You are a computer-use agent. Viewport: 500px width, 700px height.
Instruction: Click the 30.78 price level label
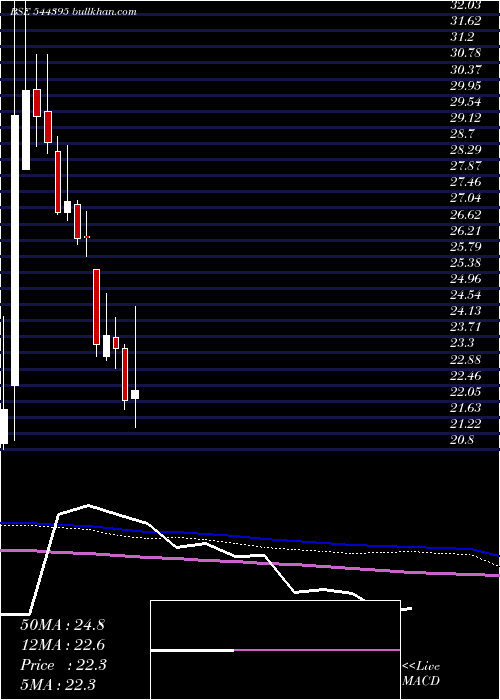tap(467, 53)
